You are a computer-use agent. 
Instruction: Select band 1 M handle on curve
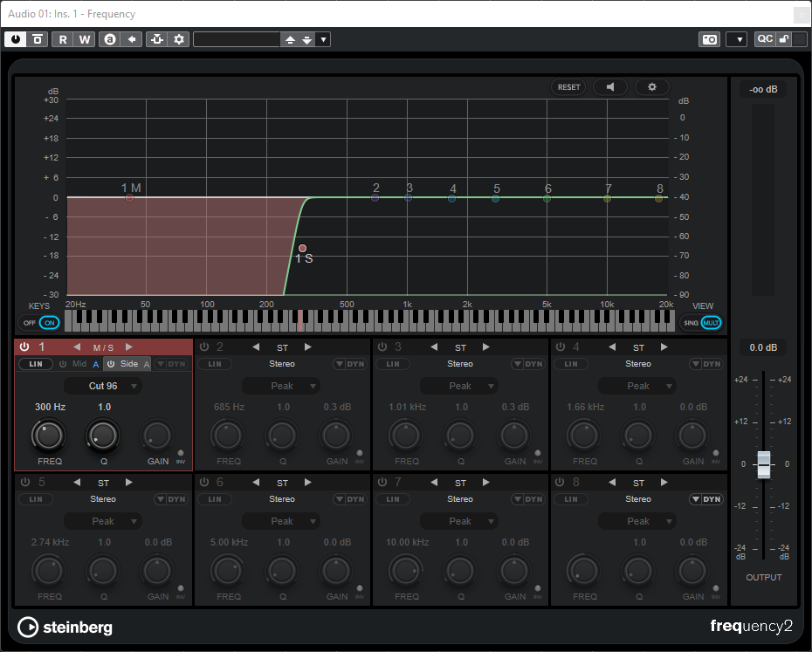pyautogui.click(x=129, y=197)
